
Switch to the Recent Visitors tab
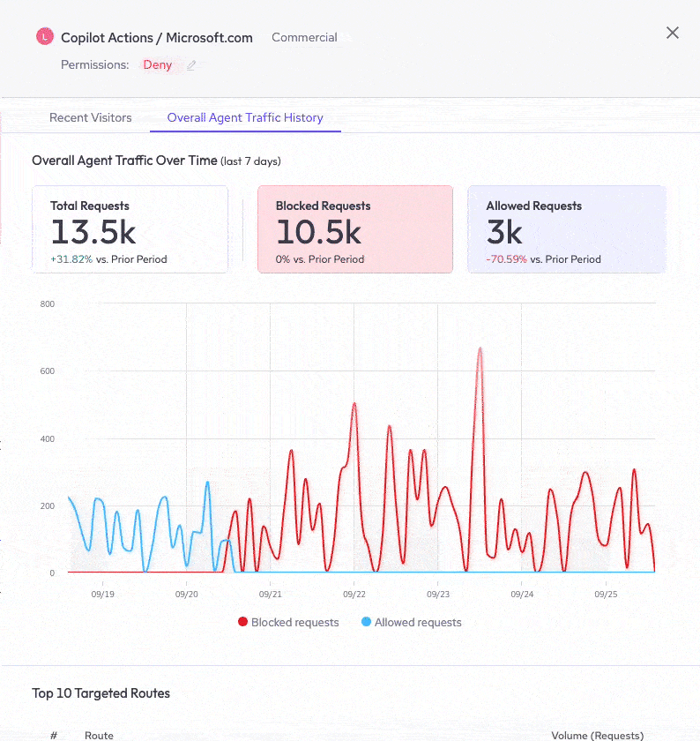[x=90, y=117]
